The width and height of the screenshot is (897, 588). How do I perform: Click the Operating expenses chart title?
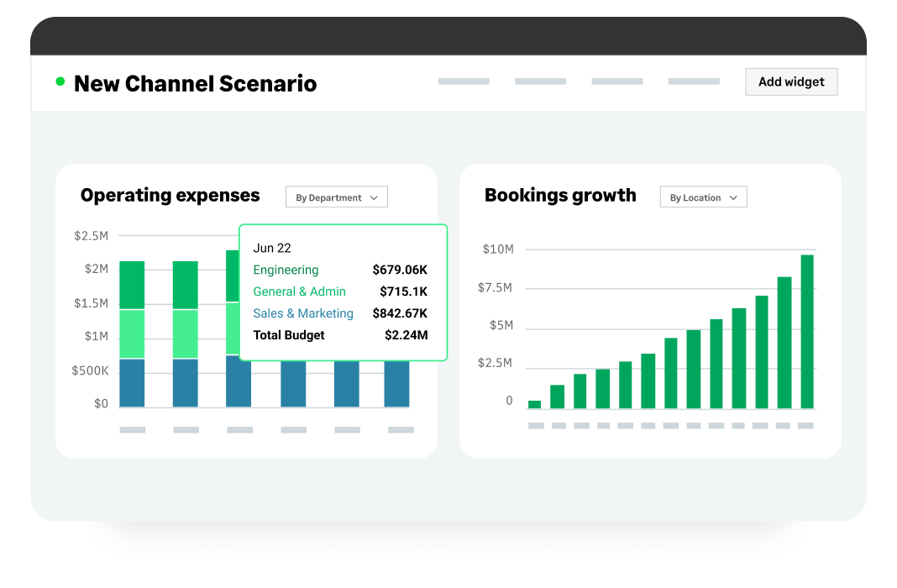pyautogui.click(x=170, y=195)
